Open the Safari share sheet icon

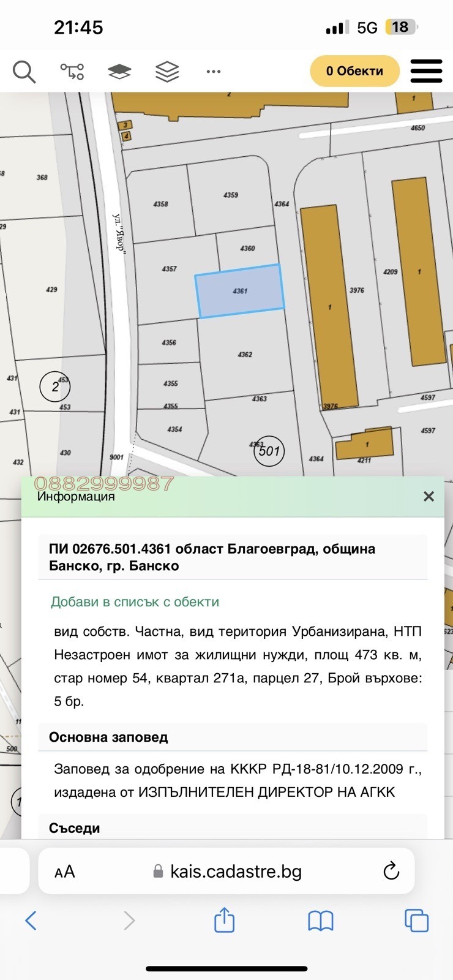(224, 920)
